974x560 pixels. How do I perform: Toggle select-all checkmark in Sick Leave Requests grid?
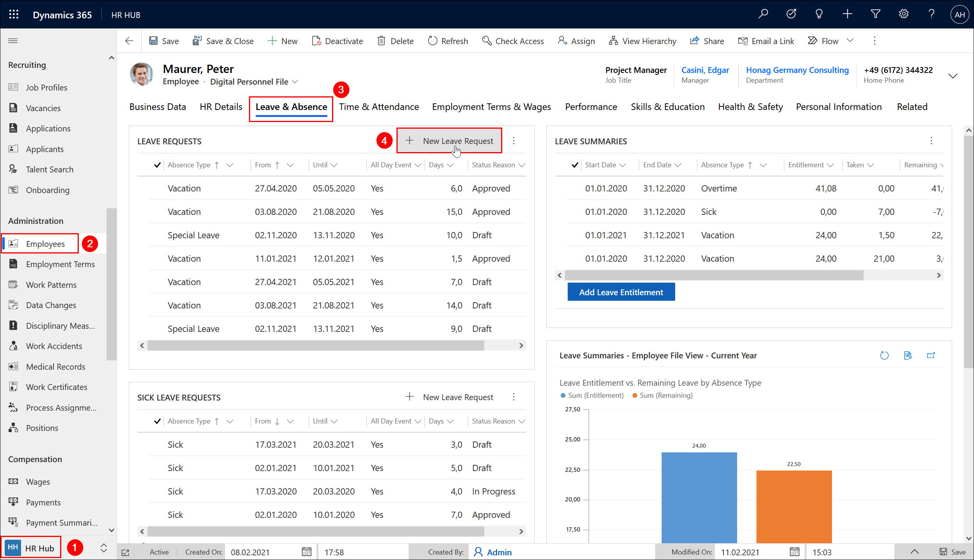tap(157, 421)
